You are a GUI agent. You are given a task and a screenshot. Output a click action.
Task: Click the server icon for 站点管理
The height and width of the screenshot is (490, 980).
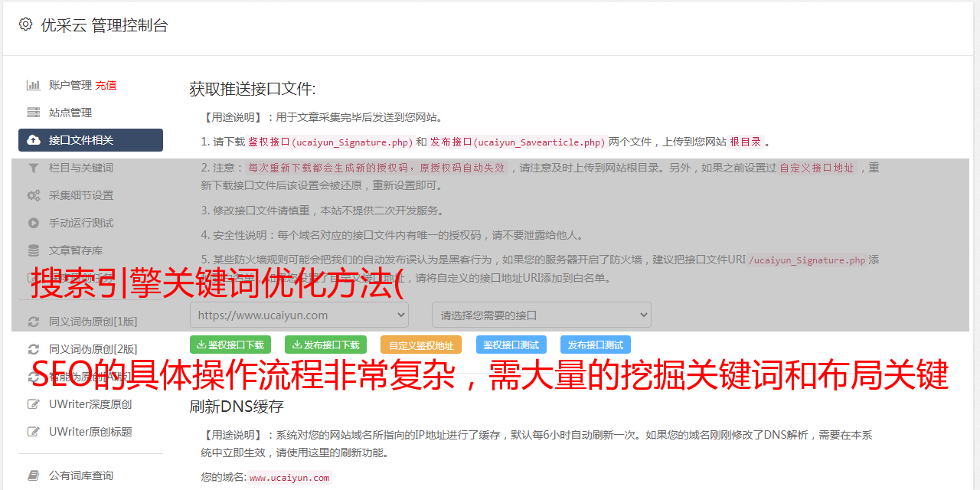[x=34, y=113]
